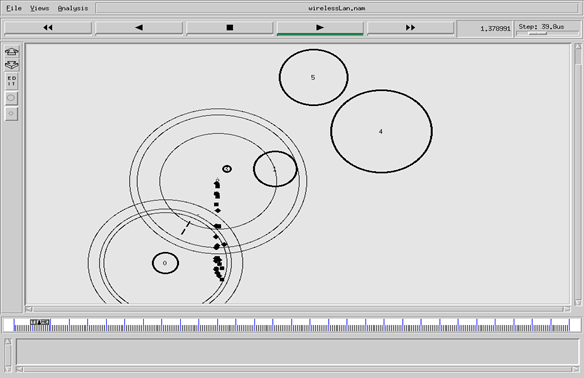Stop the animation with the square button
This screenshot has height=378, width=584.
pyautogui.click(x=229, y=28)
